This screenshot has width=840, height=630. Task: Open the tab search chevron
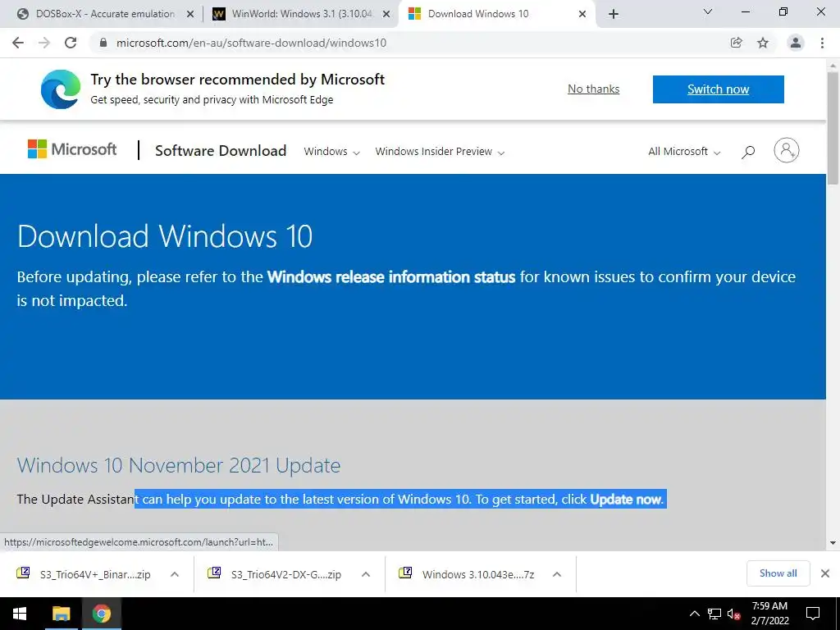[x=707, y=11]
